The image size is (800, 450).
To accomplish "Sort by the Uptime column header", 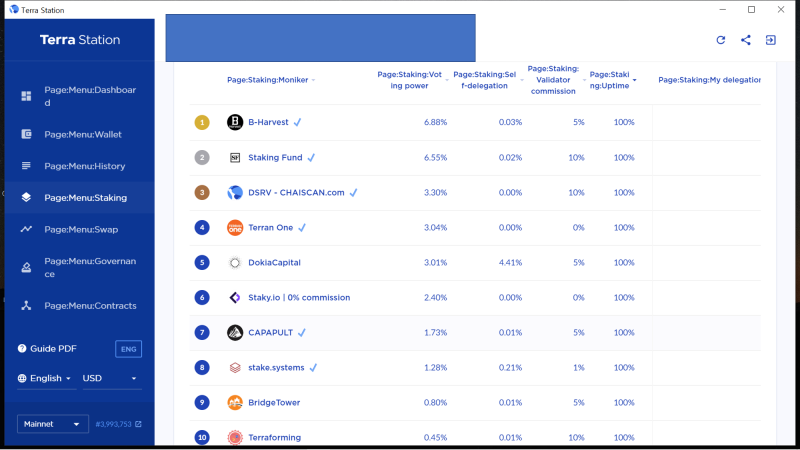I will 613,80.
